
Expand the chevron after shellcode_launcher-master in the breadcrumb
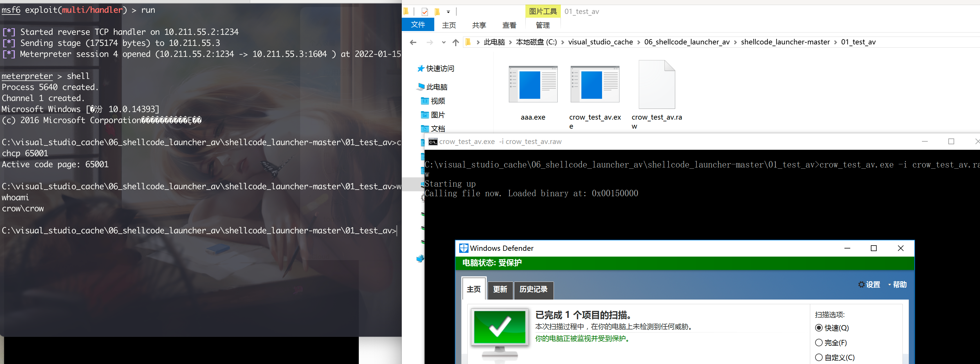pyautogui.click(x=835, y=42)
